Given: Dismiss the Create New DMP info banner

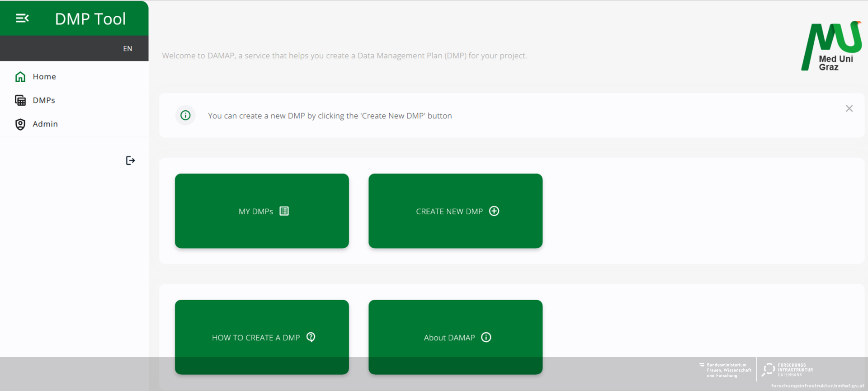Looking at the screenshot, I should 849,108.
